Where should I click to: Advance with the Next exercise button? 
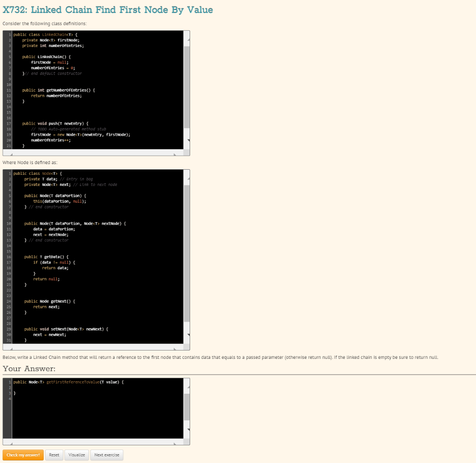click(106, 455)
